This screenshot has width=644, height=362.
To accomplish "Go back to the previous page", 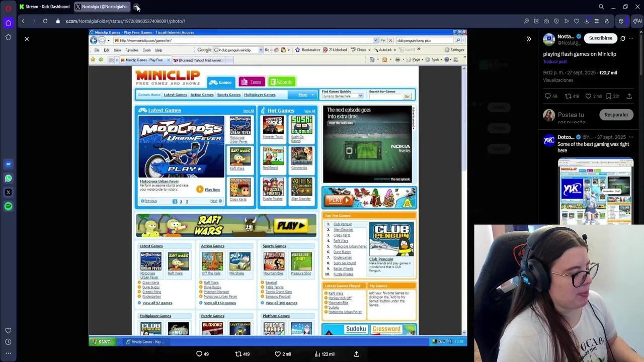I will click(23, 21).
